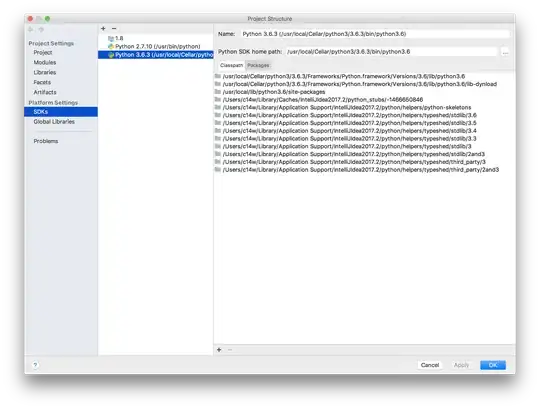
Task: Click into the SDK Name field
Action: (375, 34)
